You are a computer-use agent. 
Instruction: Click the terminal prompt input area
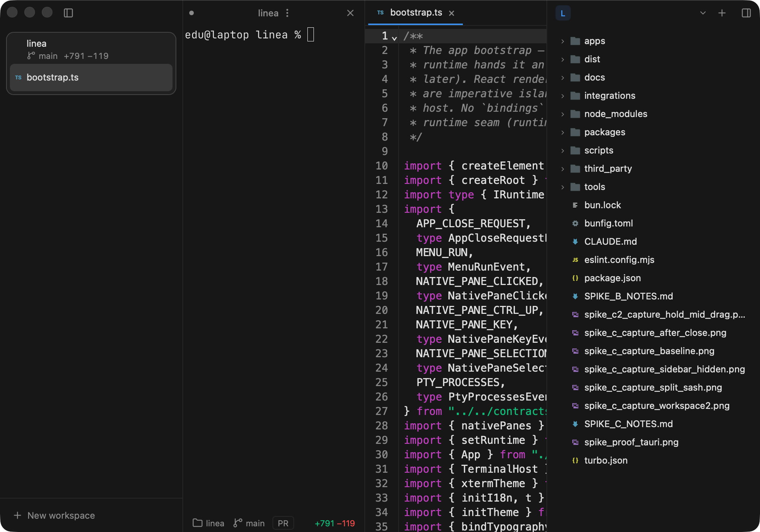pos(311,35)
